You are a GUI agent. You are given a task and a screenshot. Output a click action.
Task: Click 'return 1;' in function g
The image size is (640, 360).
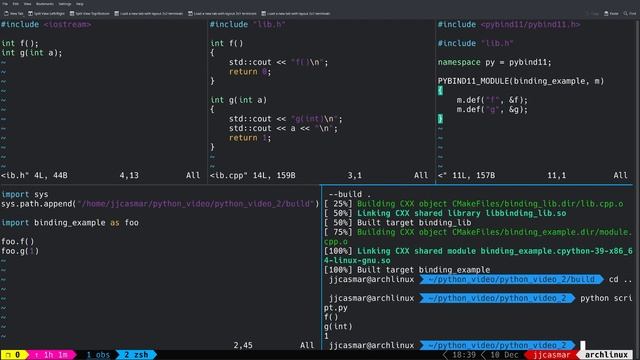point(250,138)
